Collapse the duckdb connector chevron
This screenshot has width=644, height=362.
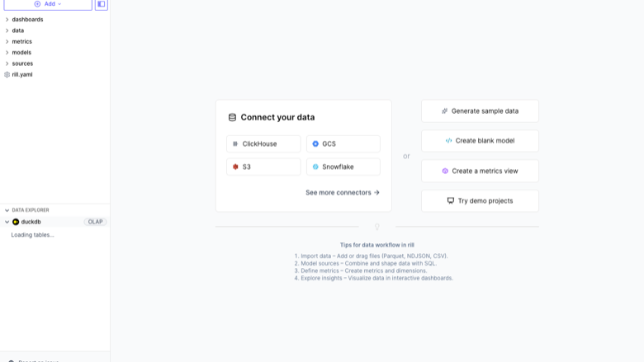[x=7, y=222]
